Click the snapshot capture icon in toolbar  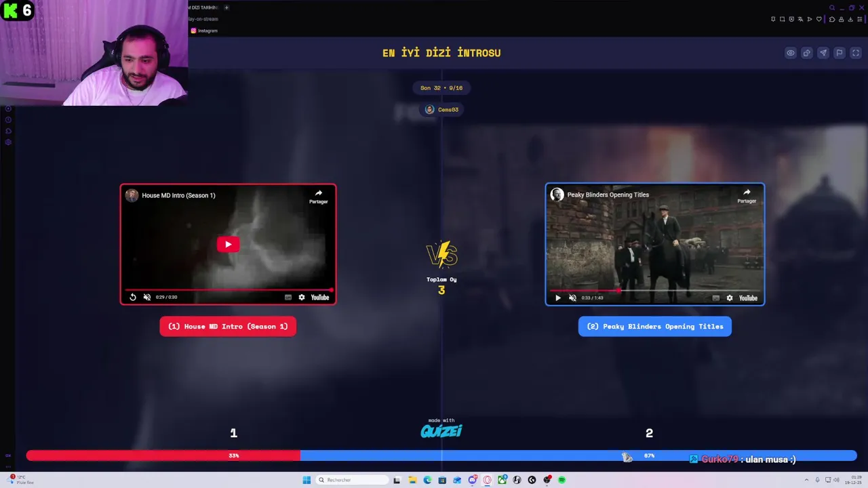783,19
